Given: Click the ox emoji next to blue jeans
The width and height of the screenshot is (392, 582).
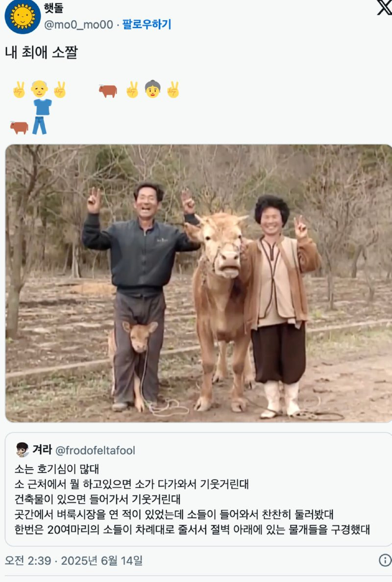Looking at the screenshot, I should [x=19, y=127].
